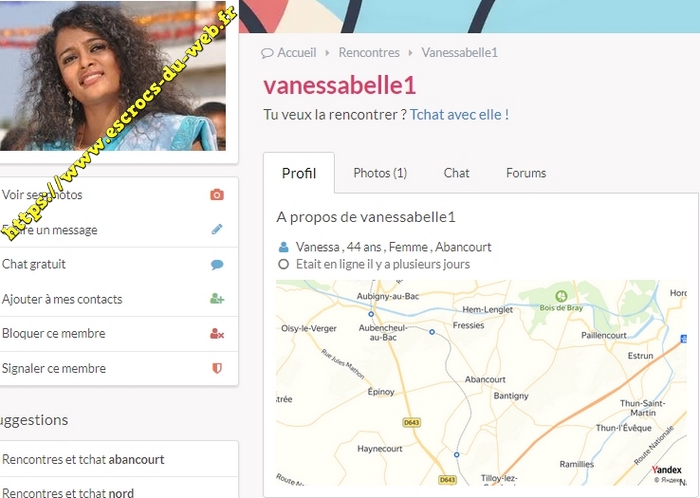Viewport: 700px width, 498px height.
Task: Click the Bois de Bray park marker
Action: point(561,295)
